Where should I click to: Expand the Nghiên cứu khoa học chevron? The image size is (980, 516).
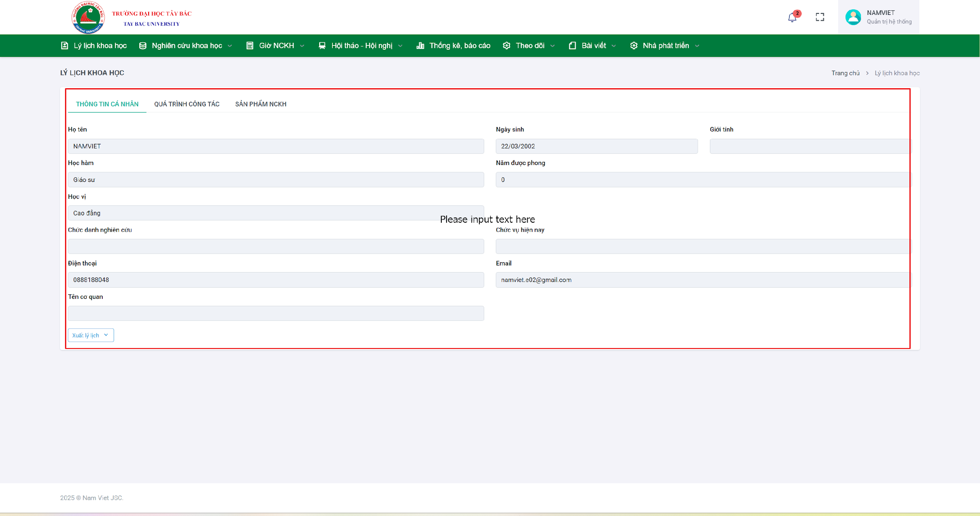click(x=230, y=46)
